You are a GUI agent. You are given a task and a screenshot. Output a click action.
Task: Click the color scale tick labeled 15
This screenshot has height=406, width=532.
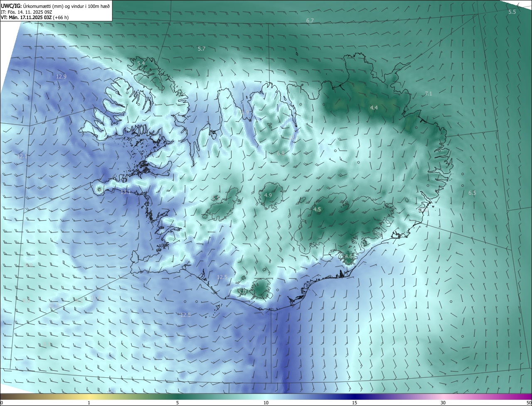(x=355, y=403)
